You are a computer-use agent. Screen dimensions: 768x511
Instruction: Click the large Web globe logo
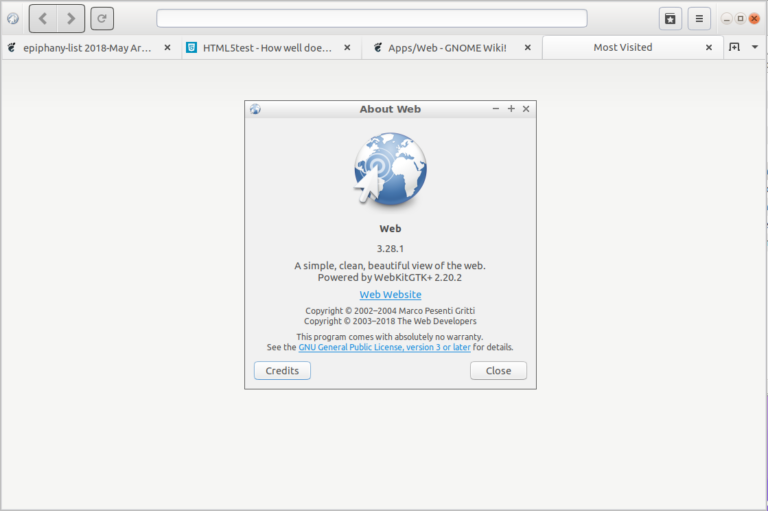click(390, 168)
